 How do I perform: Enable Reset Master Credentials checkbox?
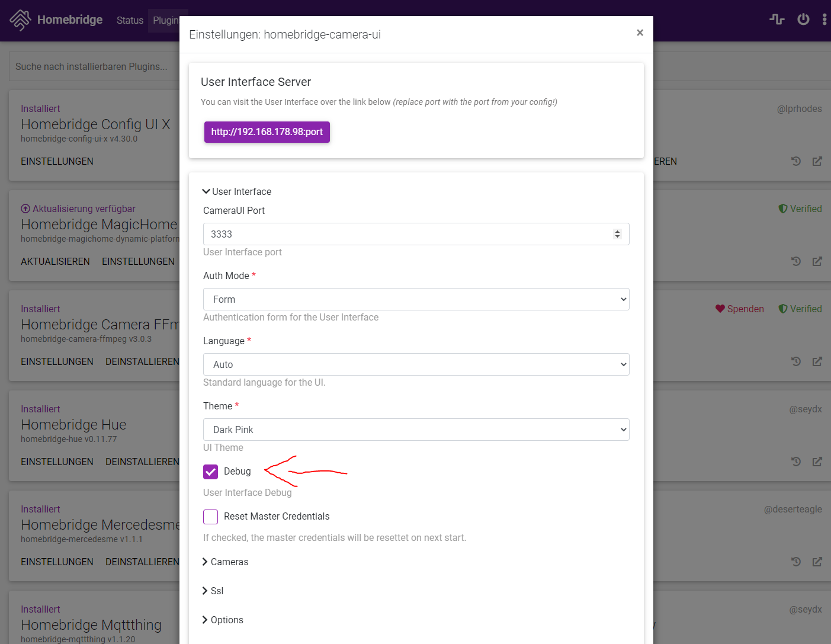pyautogui.click(x=210, y=517)
